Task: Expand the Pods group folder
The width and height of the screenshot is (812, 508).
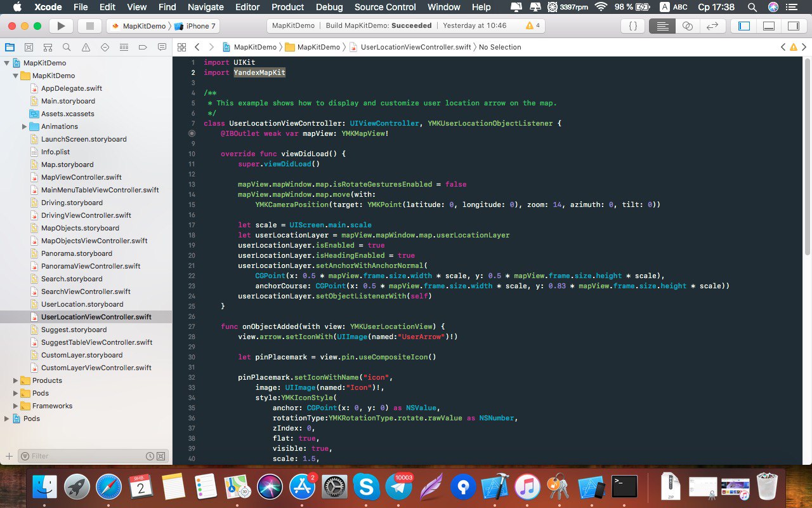Action: pyautogui.click(x=16, y=393)
